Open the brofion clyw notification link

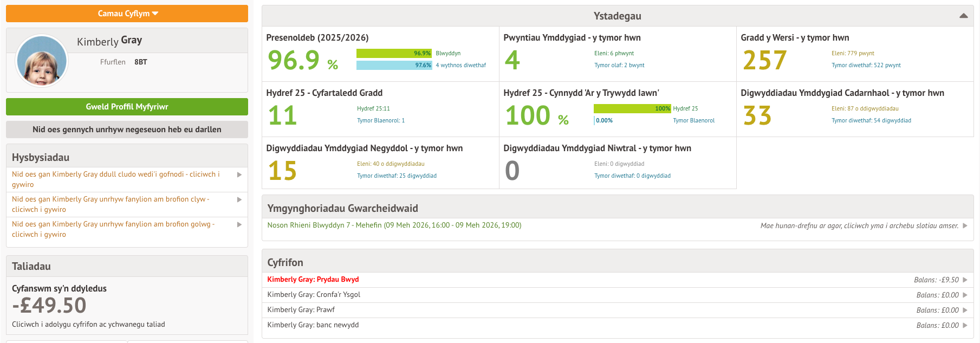(x=111, y=204)
